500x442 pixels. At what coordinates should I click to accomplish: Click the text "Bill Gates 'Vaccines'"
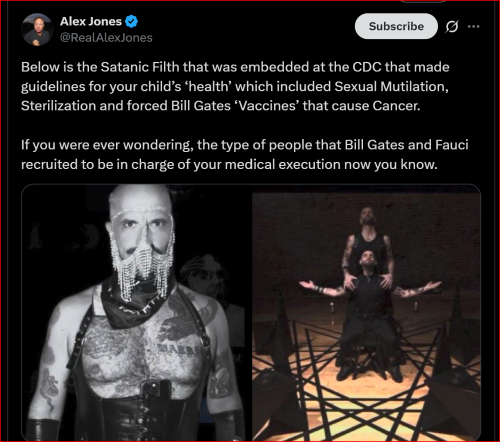pos(234,106)
